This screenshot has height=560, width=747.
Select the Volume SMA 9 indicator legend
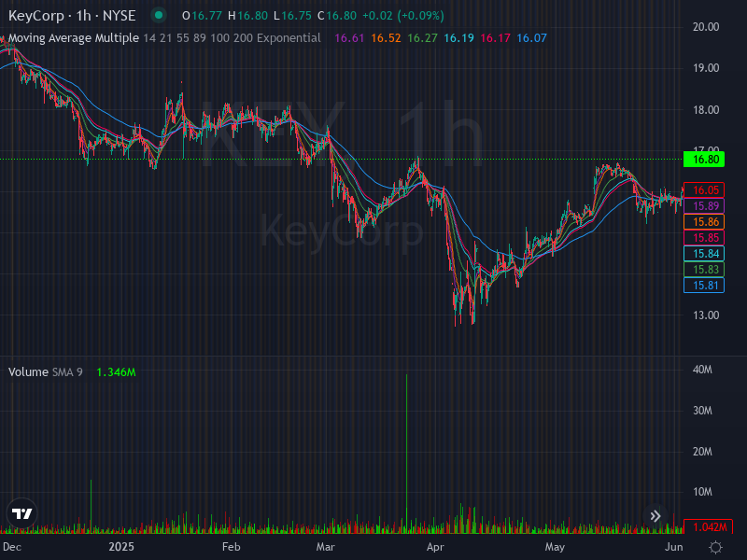pos(45,371)
